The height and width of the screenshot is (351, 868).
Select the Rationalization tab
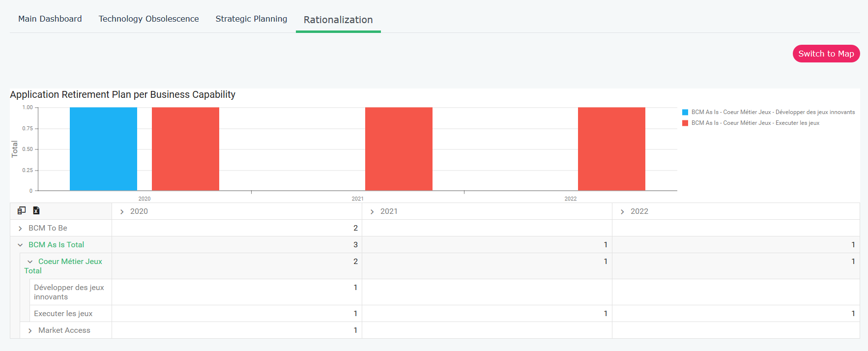click(x=338, y=20)
